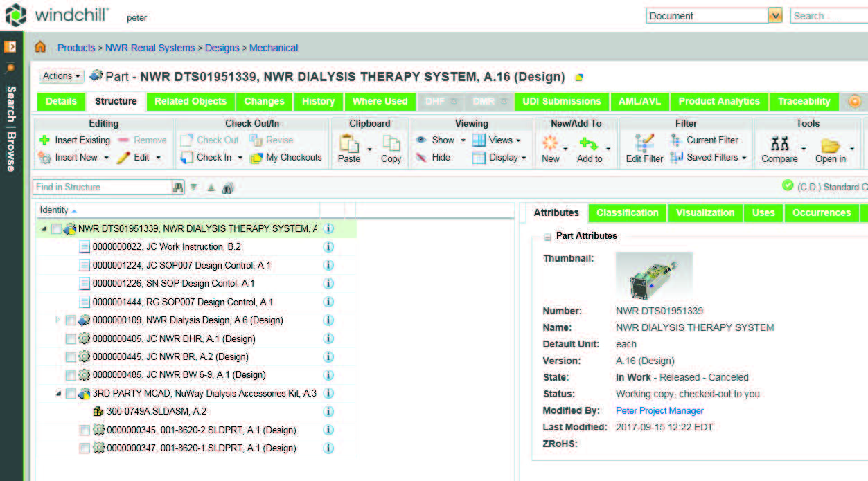Open the Document search type dropdown
Image resolution: width=868 pixels, height=481 pixels.
775,15
